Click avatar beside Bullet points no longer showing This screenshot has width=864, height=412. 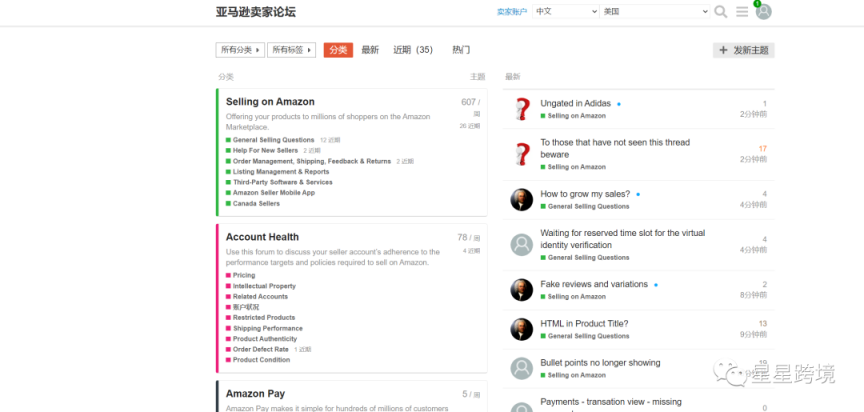click(521, 368)
